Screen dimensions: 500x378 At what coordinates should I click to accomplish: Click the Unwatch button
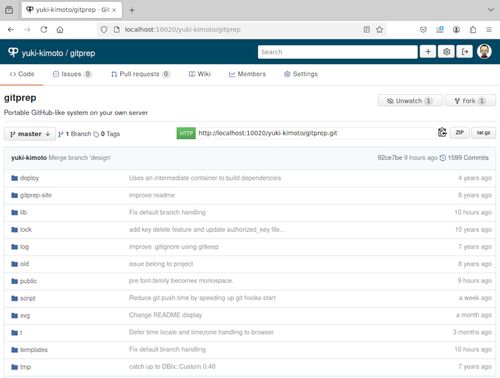pos(410,101)
